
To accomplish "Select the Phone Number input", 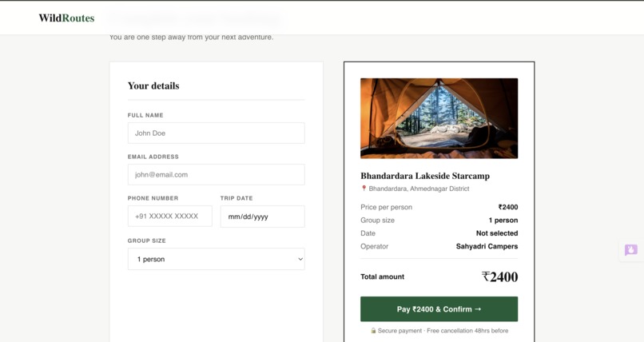I will (x=170, y=217).
